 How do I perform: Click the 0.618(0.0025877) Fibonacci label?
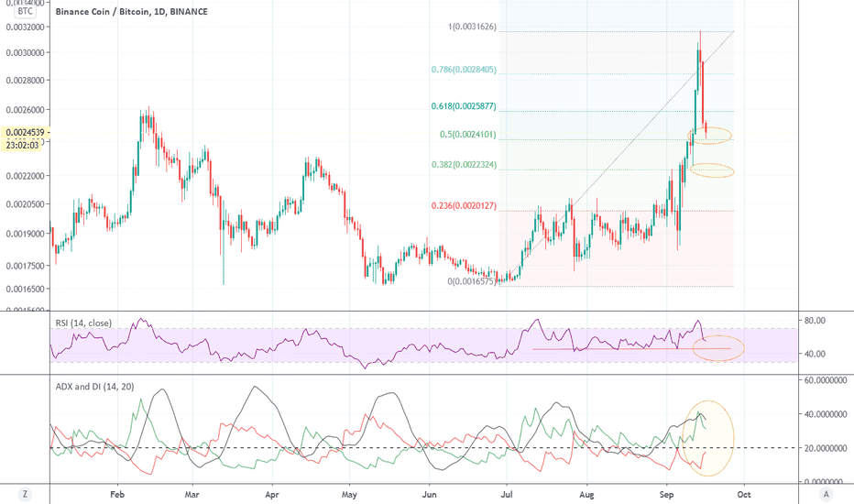click(464, 105)
